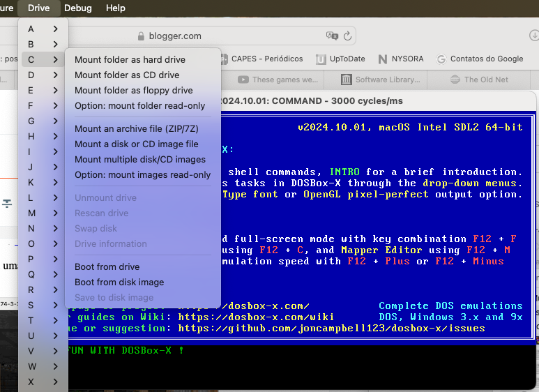Click the Google icon beside Contatos do Google
The height and width of the screenshot is (392, 539).
pyautogui.click(x=439, y=59)
